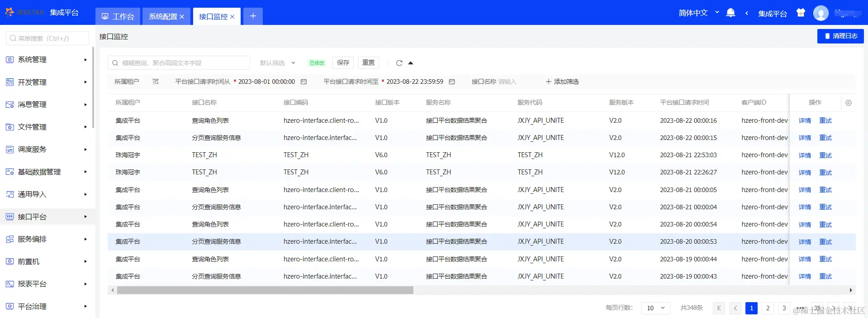Screen dimensions: 868x318
Task: Close the 接口监控 tab
Action: (232, 17)
